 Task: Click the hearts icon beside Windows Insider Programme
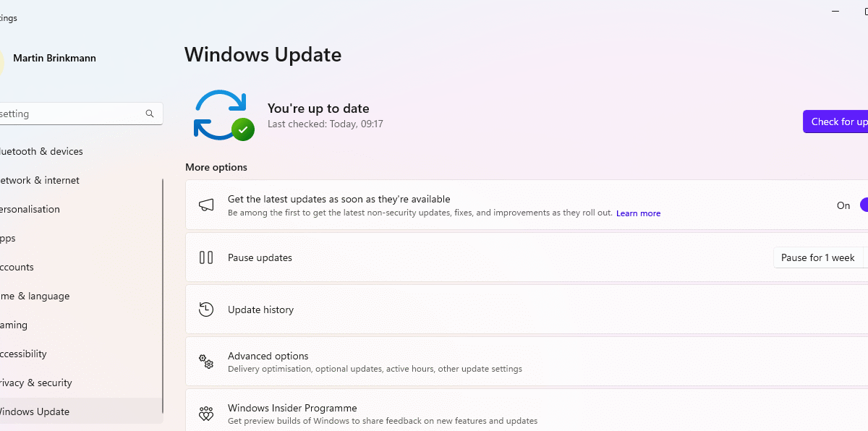pos(206,414)
